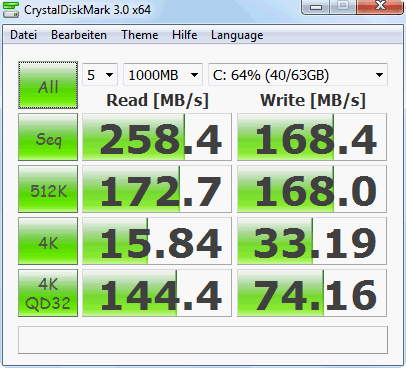This screenshot has height=368, width=406.
Task: Start the 4K QD32 test
Action: coord(48,293)
